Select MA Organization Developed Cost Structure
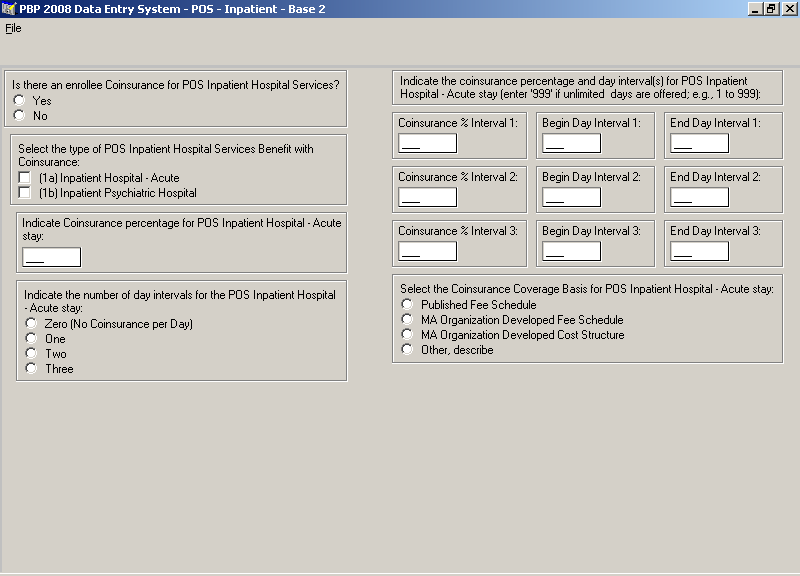800x576 pixels. point(407,334)
